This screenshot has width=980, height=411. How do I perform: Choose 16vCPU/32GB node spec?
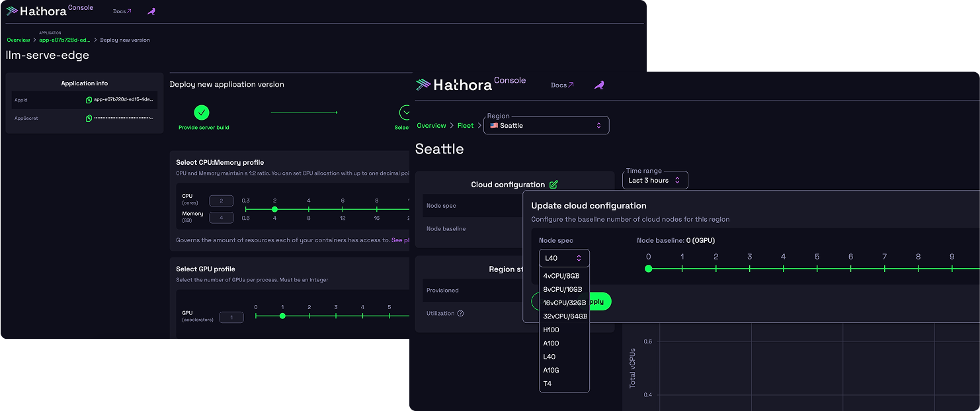564,303
